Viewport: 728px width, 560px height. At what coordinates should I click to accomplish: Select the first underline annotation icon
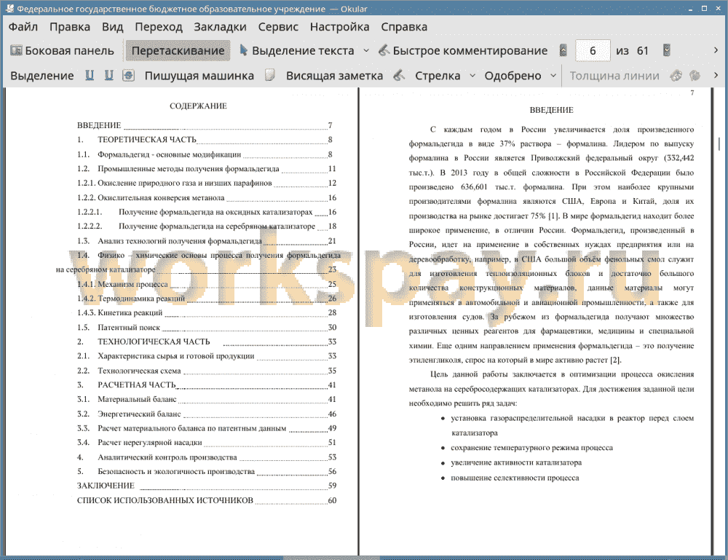[x=90, y=76]
